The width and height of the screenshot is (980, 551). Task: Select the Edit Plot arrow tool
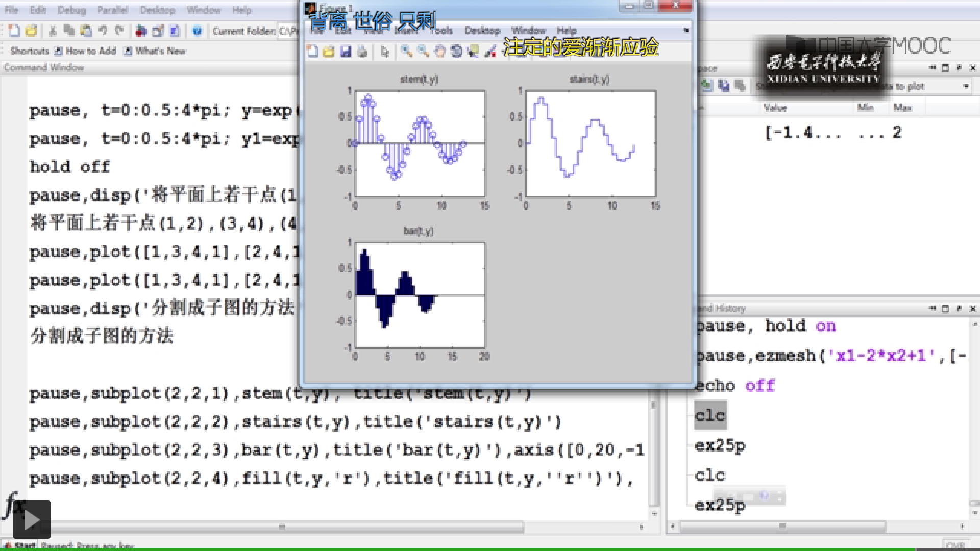click(385, 51)
